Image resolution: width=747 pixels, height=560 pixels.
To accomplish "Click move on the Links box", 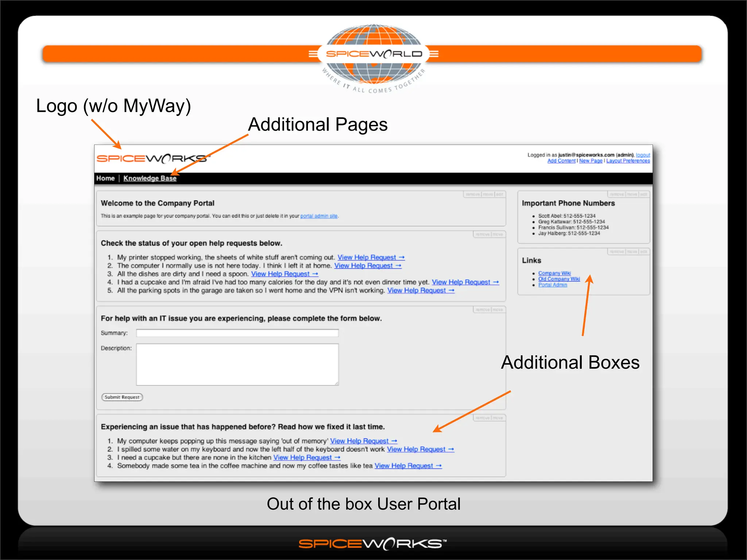I will (x=632, y=252).
